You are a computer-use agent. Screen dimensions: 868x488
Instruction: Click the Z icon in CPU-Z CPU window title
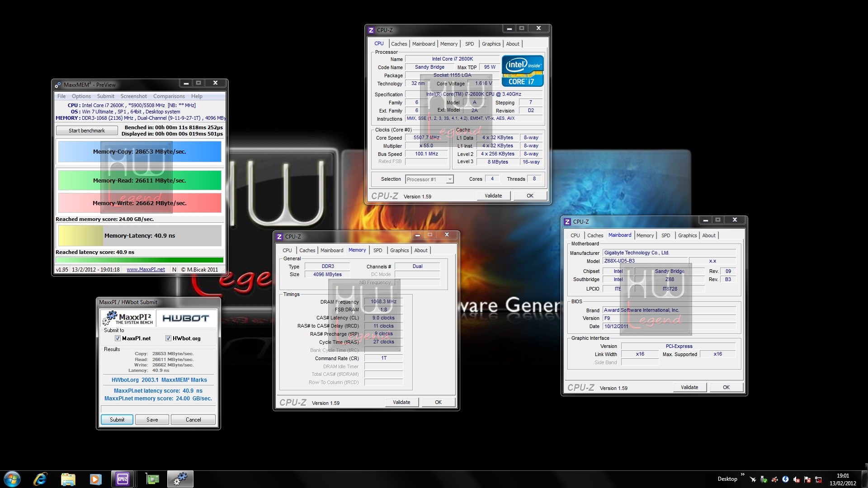371,30
